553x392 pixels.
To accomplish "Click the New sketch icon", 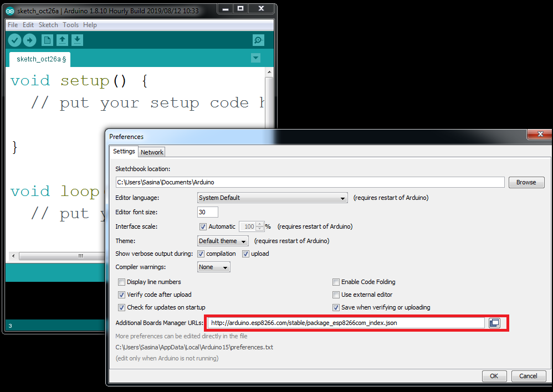I will pos(47,40).
